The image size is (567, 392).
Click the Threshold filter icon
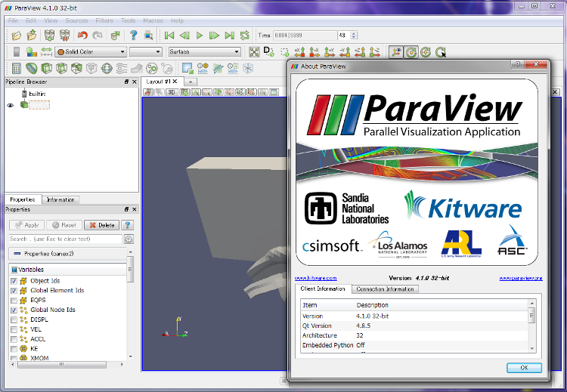click(76, 68)
